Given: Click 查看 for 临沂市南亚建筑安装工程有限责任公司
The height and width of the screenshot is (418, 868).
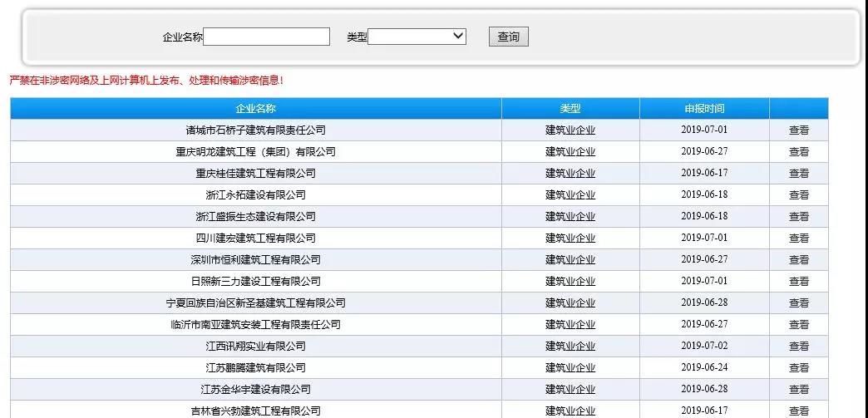Looking at the screenshot, I should coord(798,325).
